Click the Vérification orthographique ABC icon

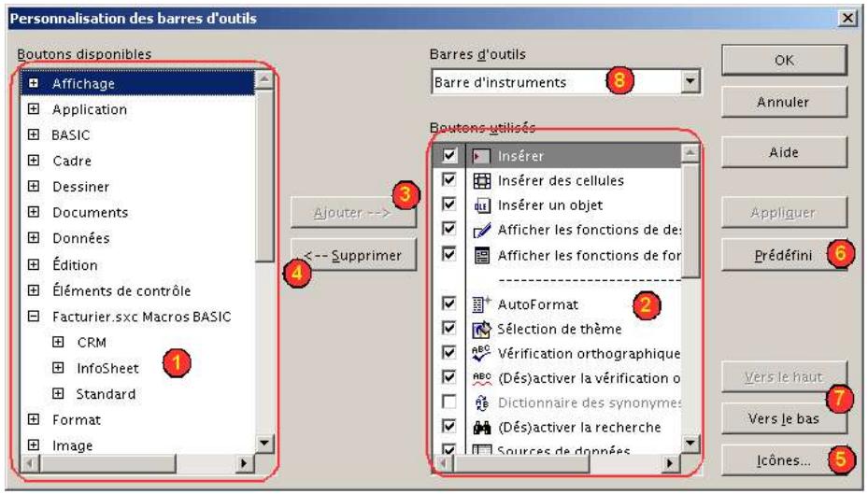click(x=481, y=353)
